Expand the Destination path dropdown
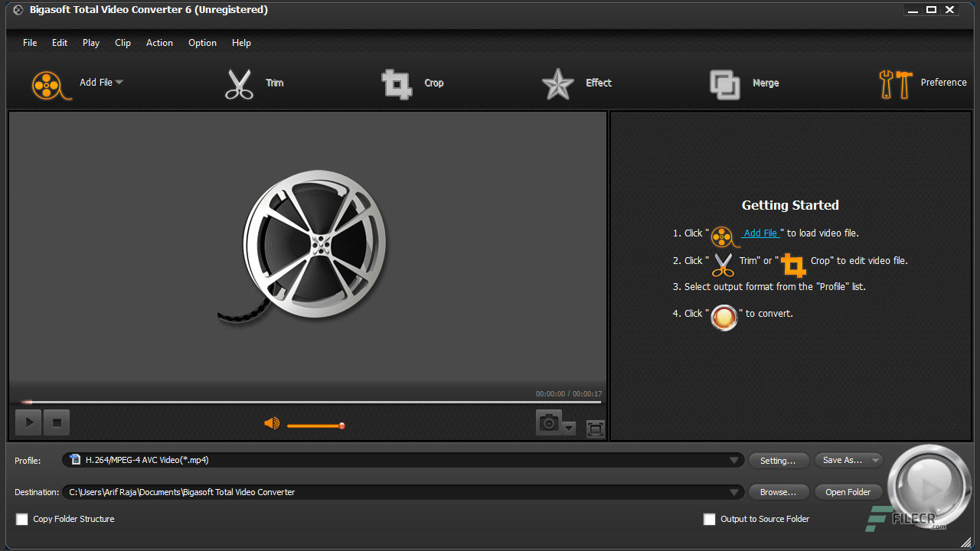Screen dimensions: 980x551 [734, 492]
